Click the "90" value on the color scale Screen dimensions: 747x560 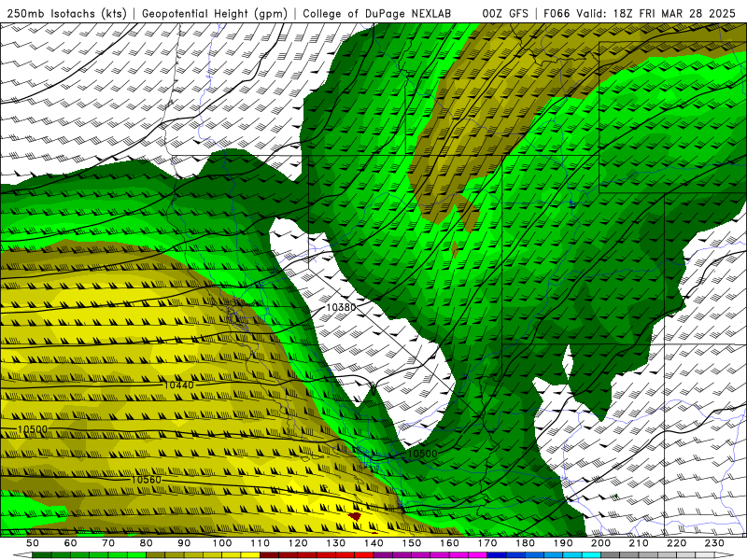184,543
